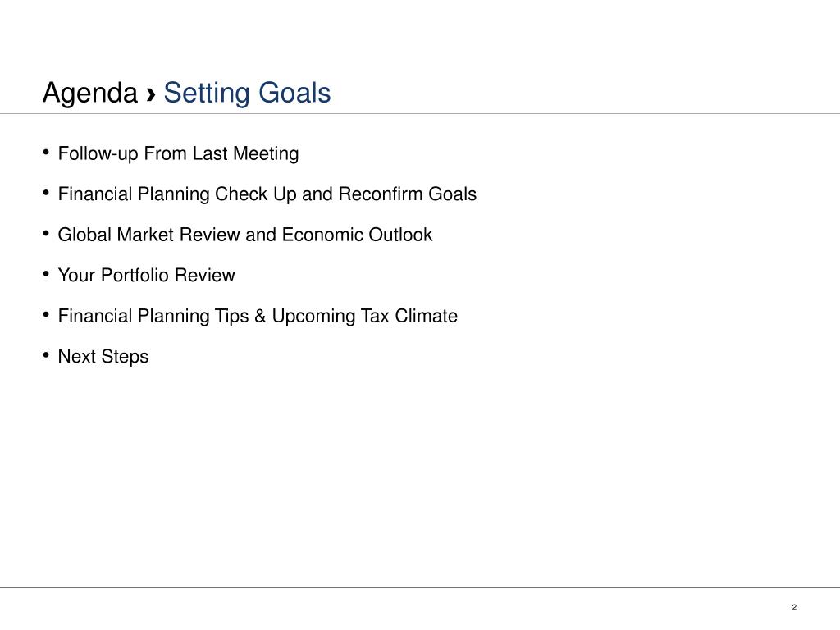The height and width of the screenshot is (630, 840).
Task: Click the words Economic Outlook
Action: coord(357,235)
